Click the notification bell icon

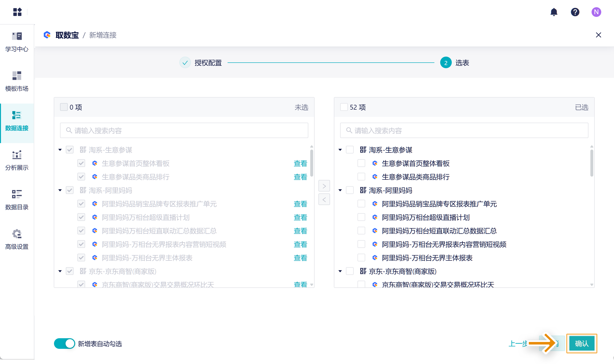tap(554, 12)
